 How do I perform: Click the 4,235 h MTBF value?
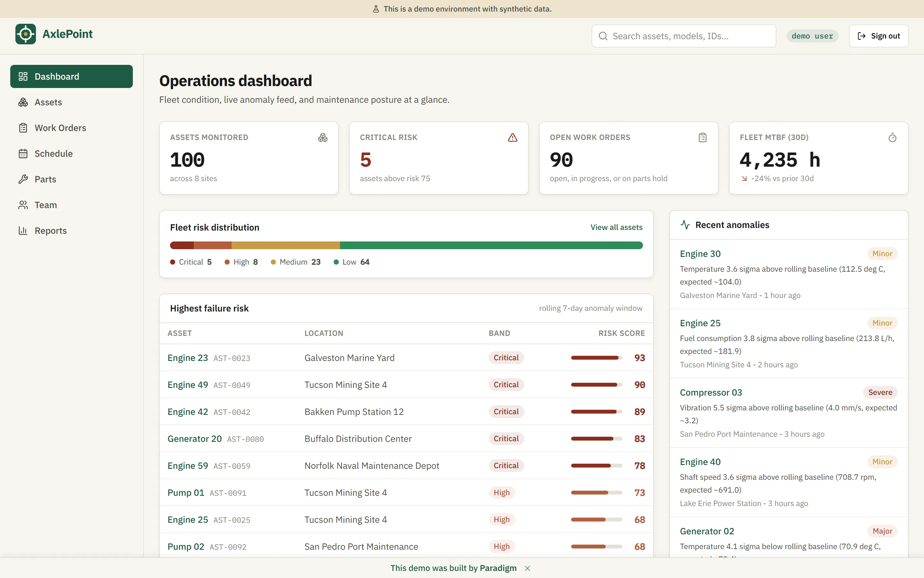tap(780, 160)
